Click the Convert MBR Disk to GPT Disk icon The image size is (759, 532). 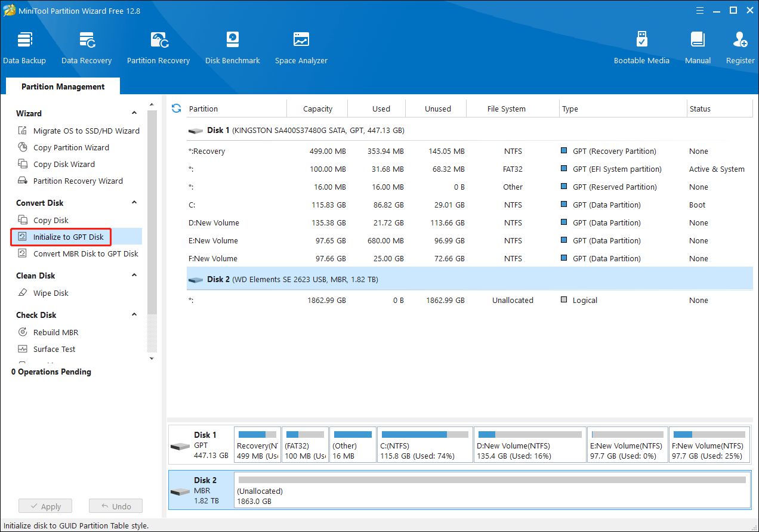pyautogui.click(x=23, y=253)
